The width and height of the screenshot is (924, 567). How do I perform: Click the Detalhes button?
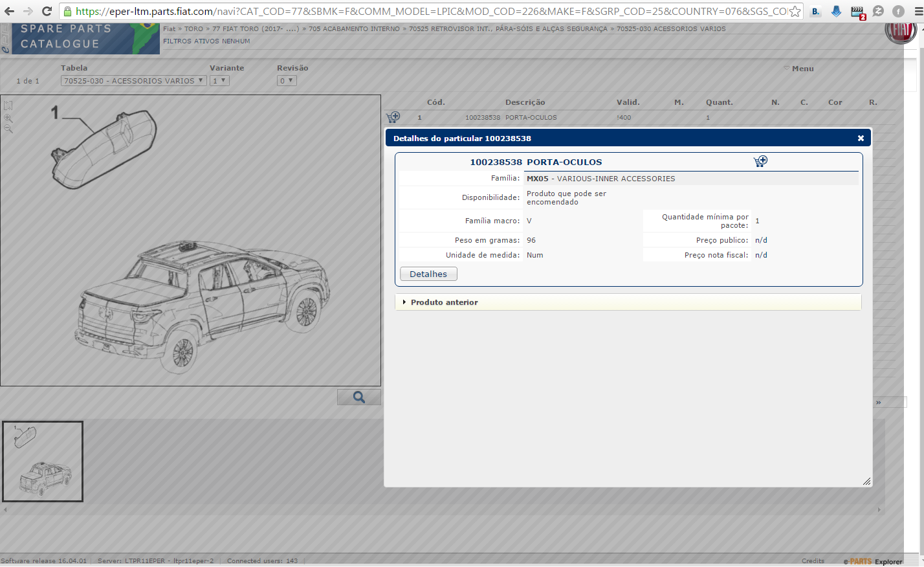(x=428, y=274)
